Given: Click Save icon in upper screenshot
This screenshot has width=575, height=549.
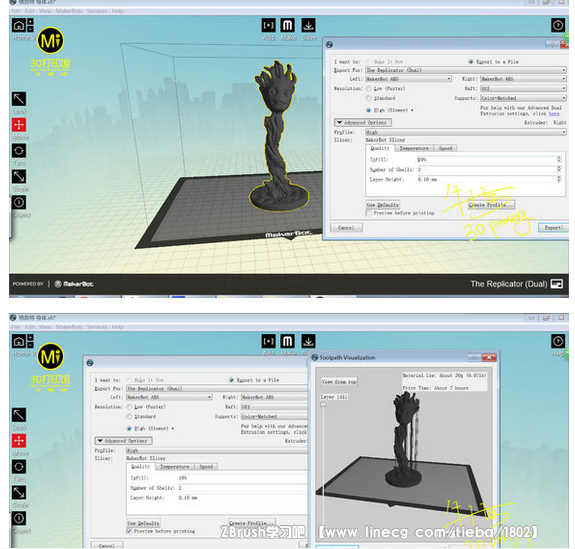Looking at the screenshot, I should pyautogui.click(x=308, y=25).
